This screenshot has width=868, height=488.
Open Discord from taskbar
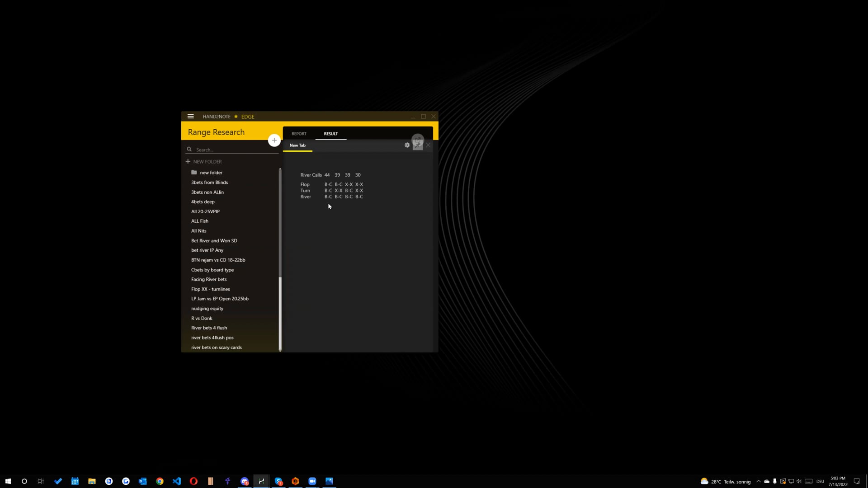pyautogui.click(x=245, y=481)
